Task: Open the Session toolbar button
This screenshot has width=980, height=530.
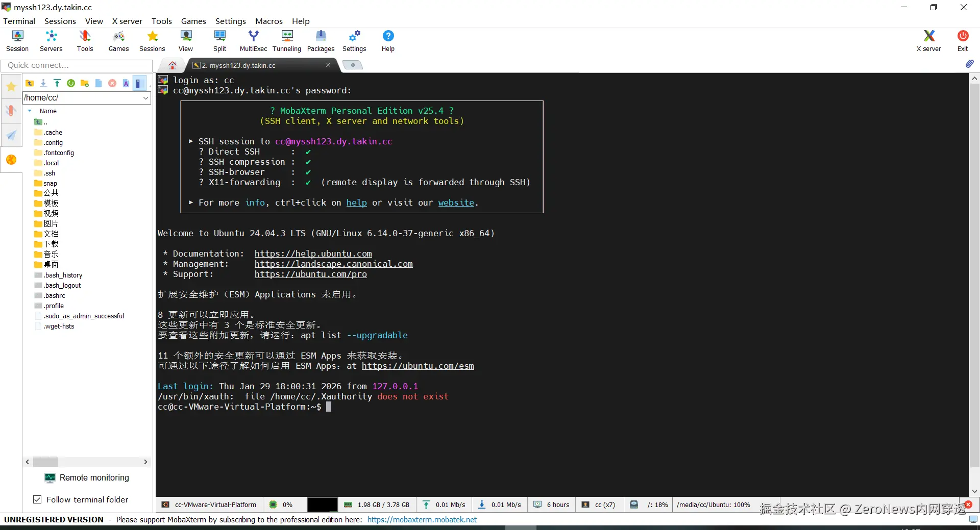Action: pos(17,41)
